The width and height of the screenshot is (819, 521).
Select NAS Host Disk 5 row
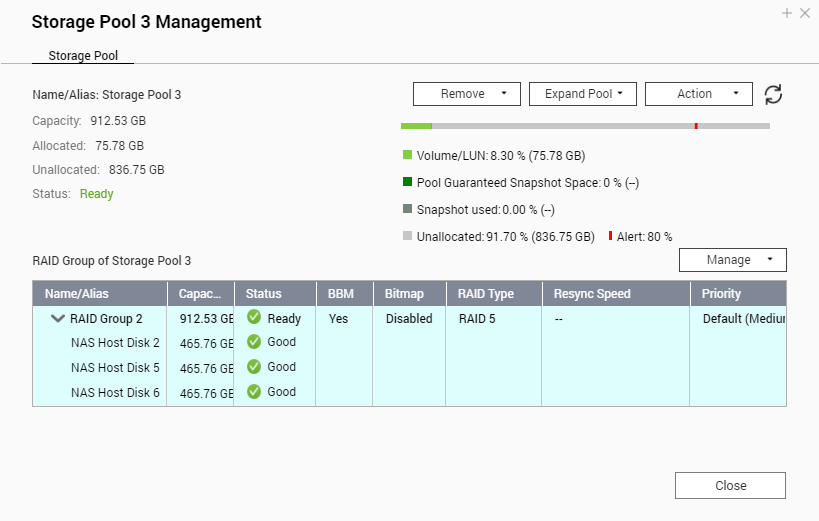410,367
